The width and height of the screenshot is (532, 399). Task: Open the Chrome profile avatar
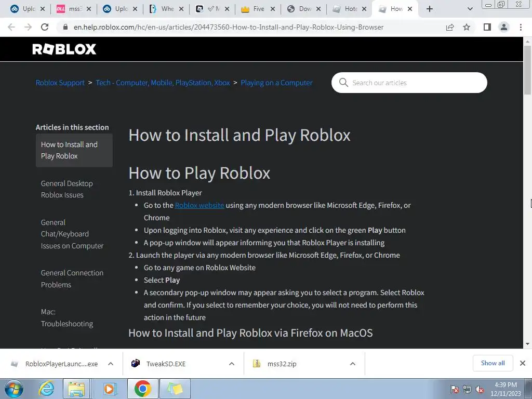tap(504, 27)
